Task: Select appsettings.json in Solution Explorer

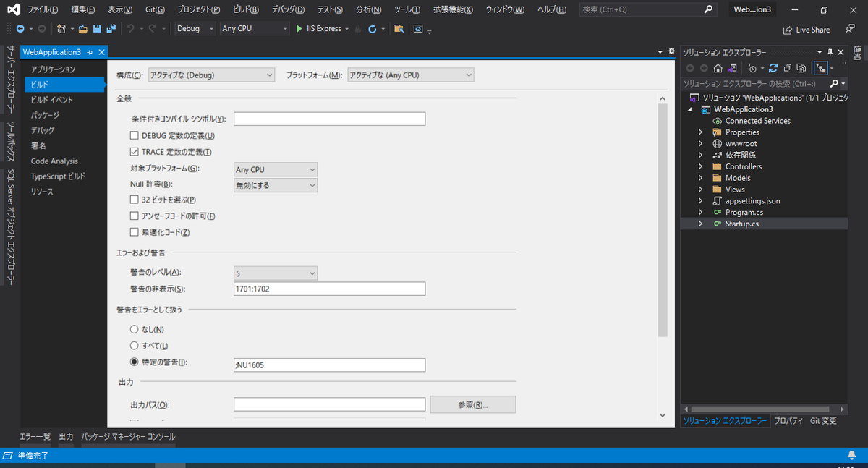Action: 752,201
